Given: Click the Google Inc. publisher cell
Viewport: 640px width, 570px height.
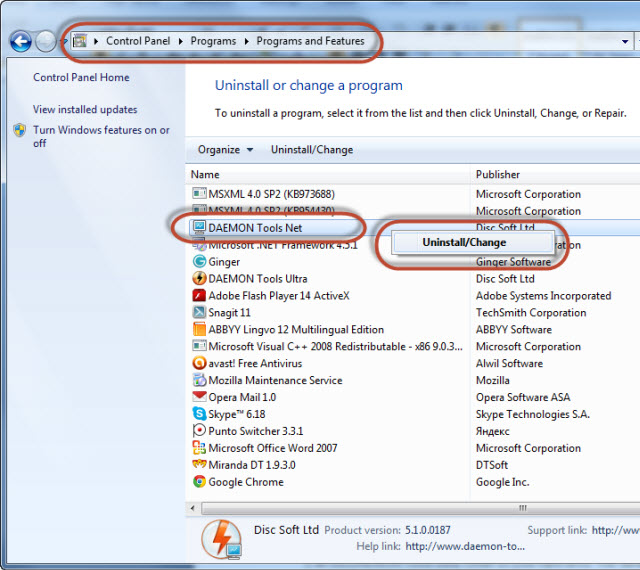Looking at the screenshot, I should coord(502,482).
